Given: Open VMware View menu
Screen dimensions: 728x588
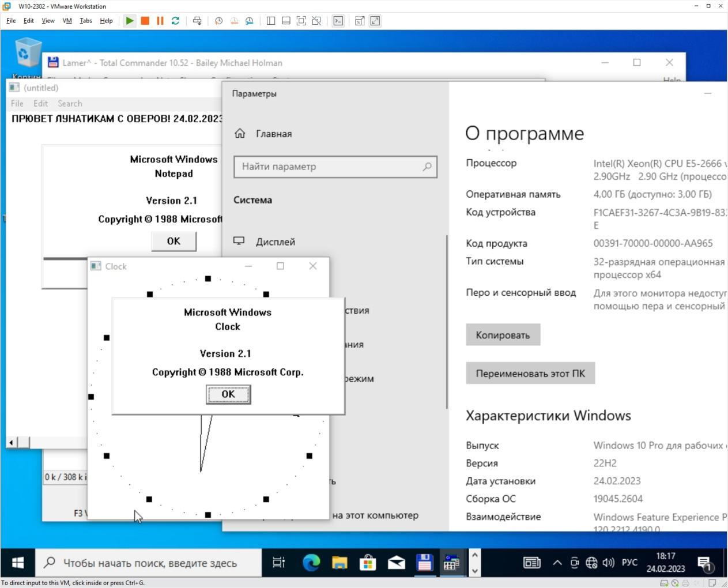Looking at the screenshot, I should (48, 21).
